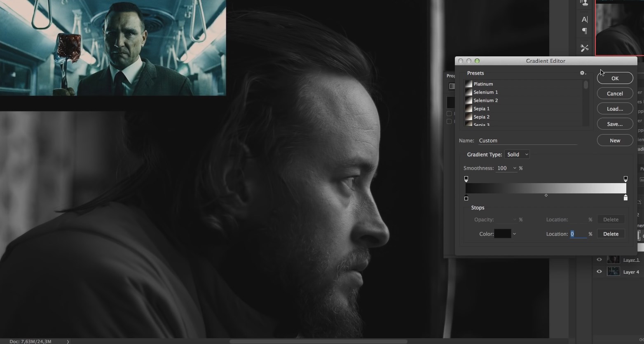Viewport: 644px width, 344px height.
Task: Open the presets gear menu in Gradient Editor
Action: tap(583, 73)
